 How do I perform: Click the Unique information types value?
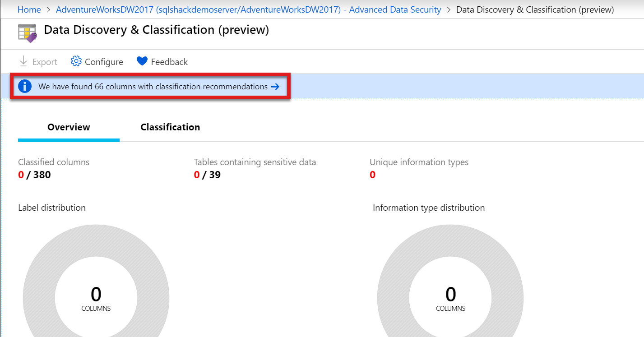coord(372,175)
